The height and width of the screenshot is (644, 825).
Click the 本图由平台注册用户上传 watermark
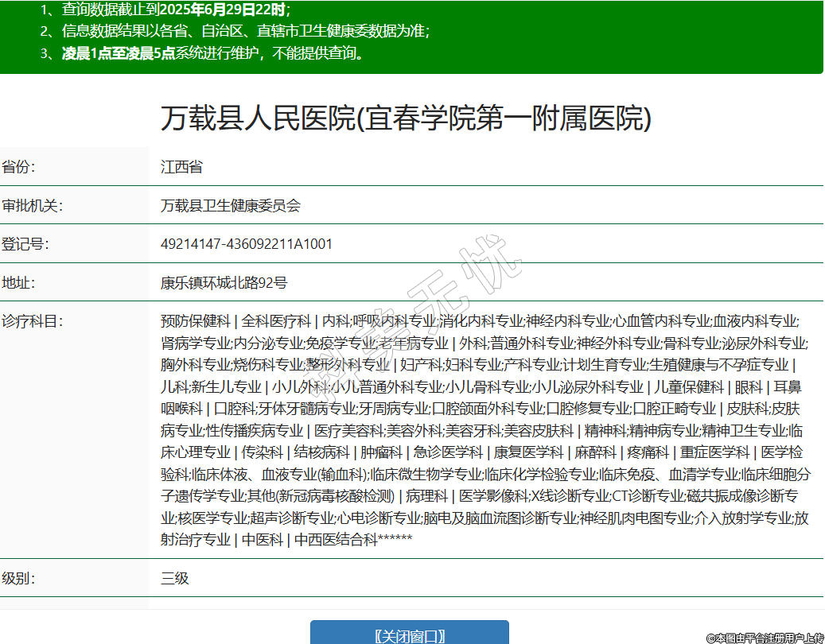click(765, 638)
